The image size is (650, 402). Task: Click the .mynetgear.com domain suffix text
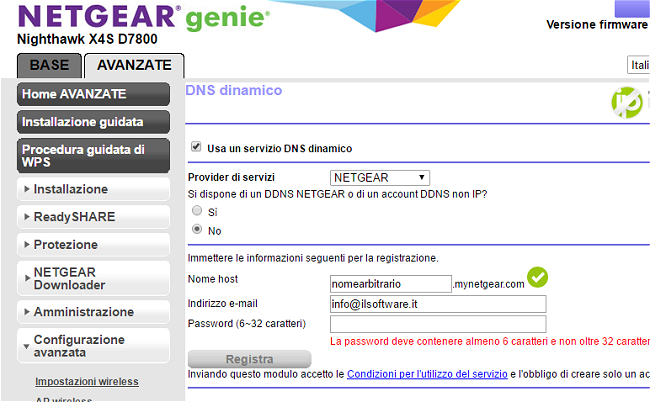click(489, 284)
